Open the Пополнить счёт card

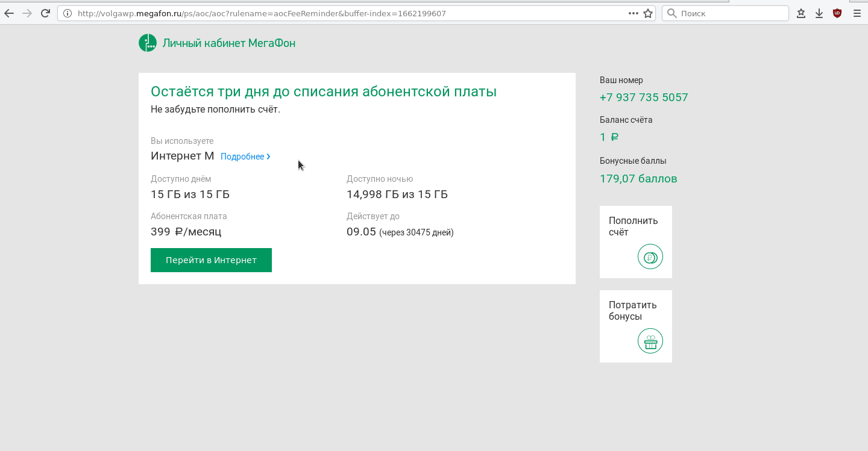(x=636, y=242)
